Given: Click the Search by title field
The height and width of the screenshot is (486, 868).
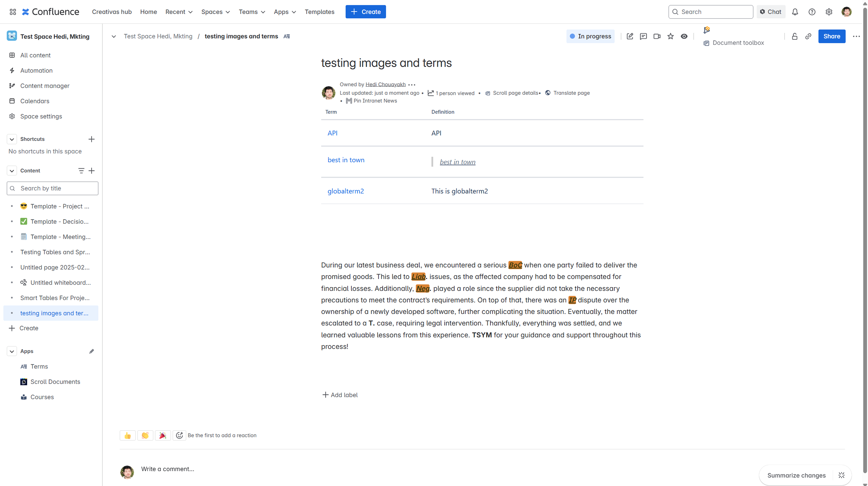Looking at the screenshot, I should [x=53, y=188].
